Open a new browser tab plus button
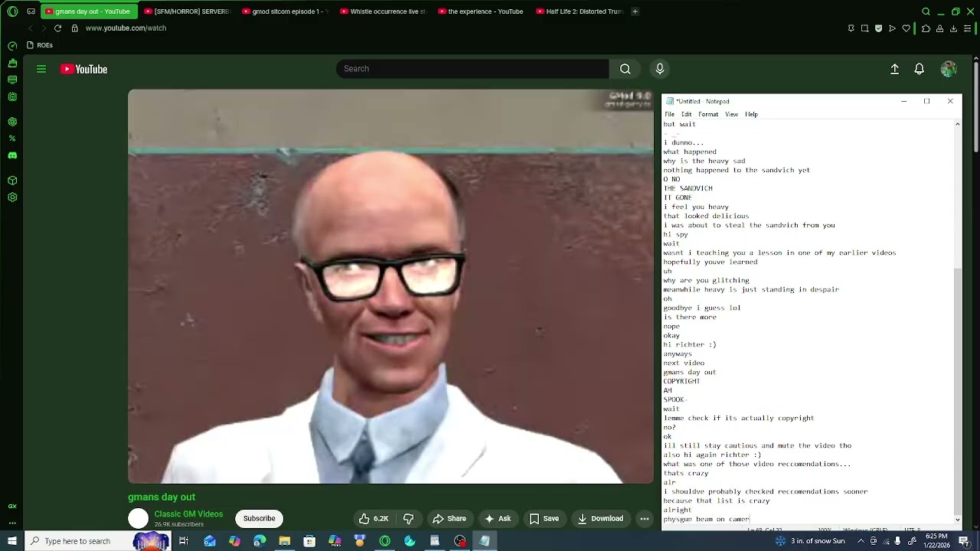980x551 pixels. point(635,11)
